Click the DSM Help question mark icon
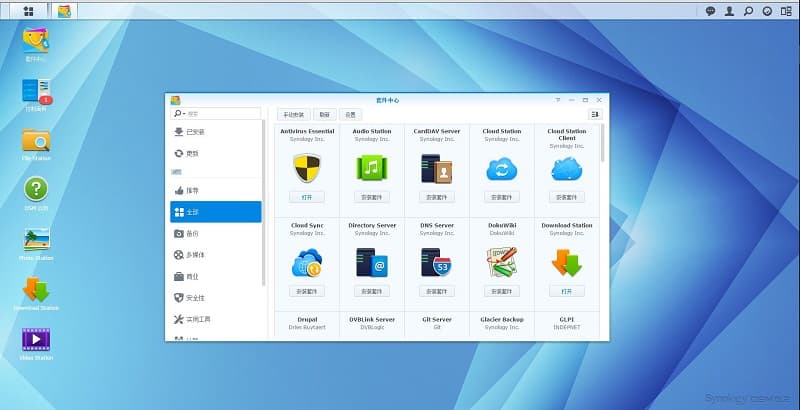Viewport: 800px width, 410px height. click(x=36, y=189)
